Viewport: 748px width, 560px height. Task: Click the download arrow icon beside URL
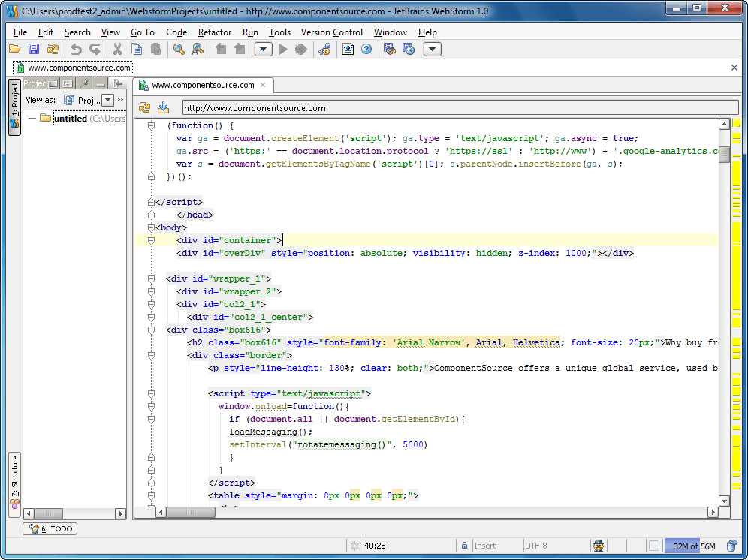pyautogui.click(x=163, y=107)
